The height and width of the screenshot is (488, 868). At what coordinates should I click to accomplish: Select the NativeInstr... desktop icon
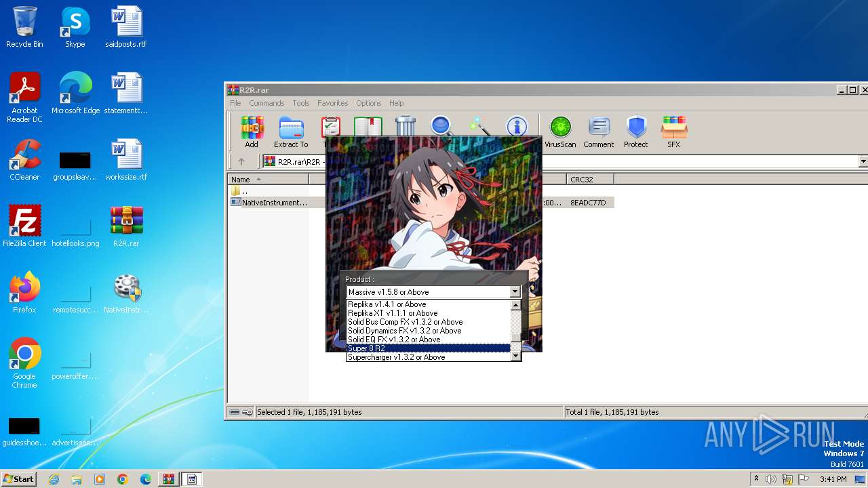point(126,293)
